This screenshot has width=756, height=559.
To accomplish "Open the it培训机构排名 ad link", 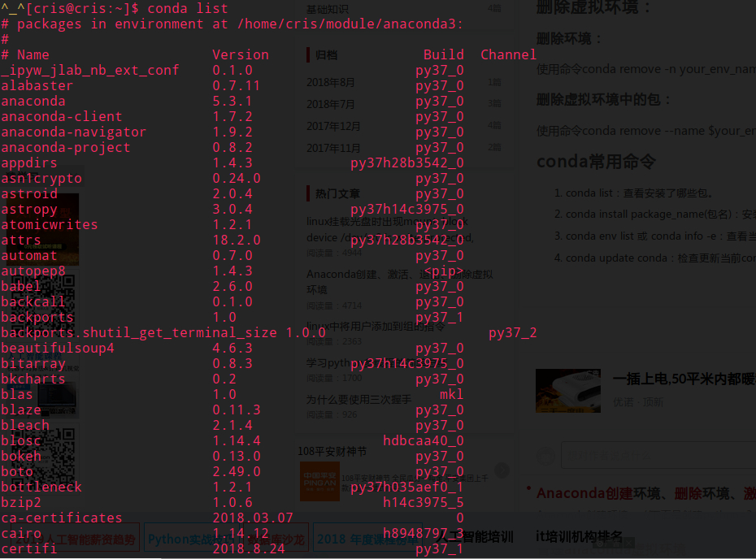I will point(579,536).
